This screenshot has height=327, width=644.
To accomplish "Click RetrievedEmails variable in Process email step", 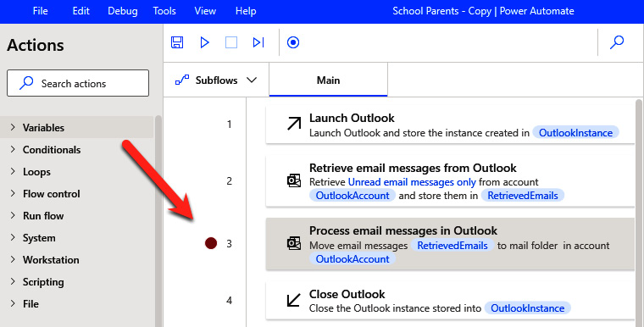I will pyautogui.click(x=452, y=246).
